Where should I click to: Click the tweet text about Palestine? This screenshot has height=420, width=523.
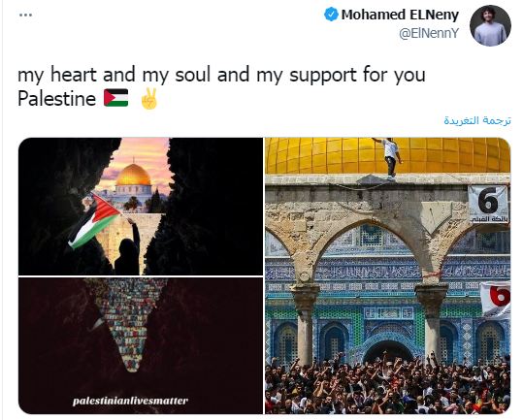(x=221, y=86)
